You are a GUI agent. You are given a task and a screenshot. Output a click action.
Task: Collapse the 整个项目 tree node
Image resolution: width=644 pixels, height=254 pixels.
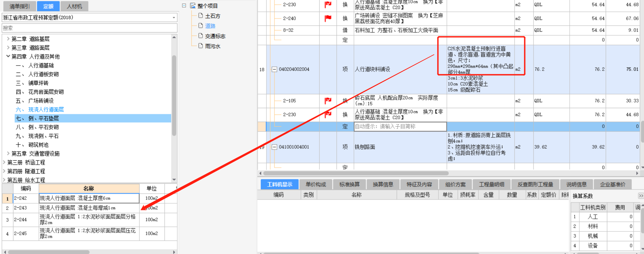click(x=184, y=6)
